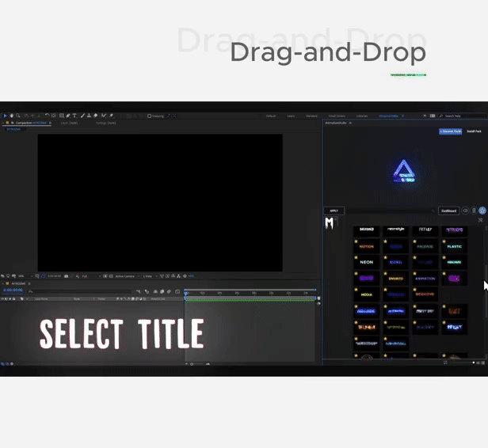Viewport: 488px width, 448px height.
Task: Select the Pen tool
Action: coord(68,116)
